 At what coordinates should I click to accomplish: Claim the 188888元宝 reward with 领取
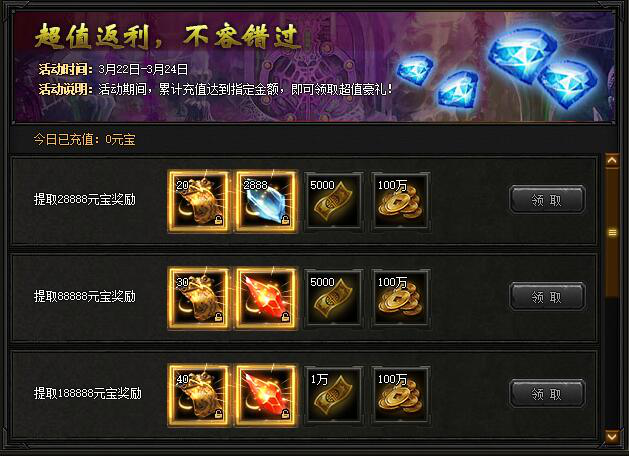coord(547,394)
